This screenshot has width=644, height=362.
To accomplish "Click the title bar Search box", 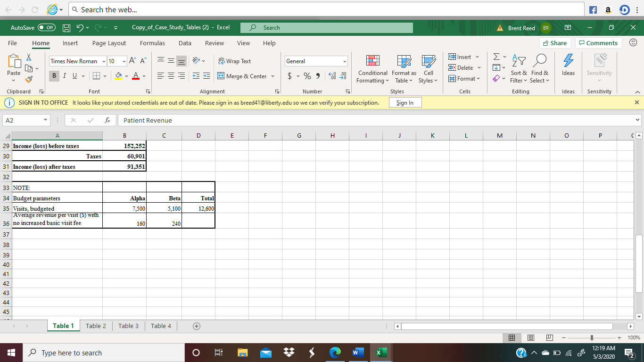I will click(x=326, y=28).
